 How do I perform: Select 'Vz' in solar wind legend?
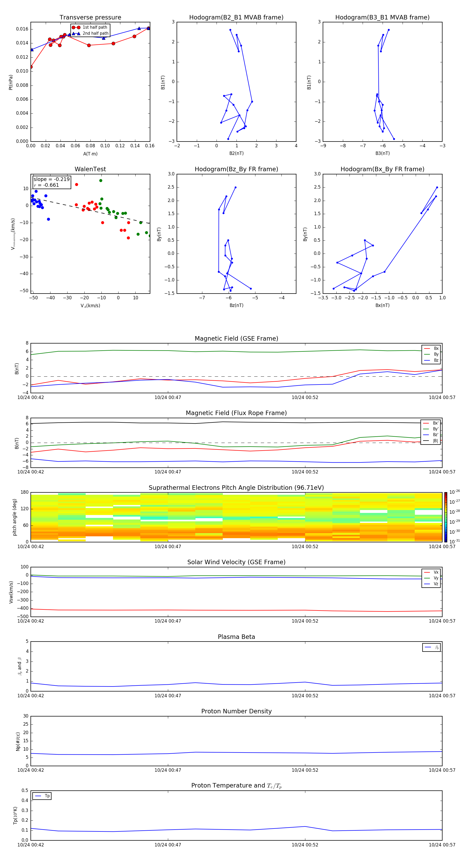(x=431, y=584)
